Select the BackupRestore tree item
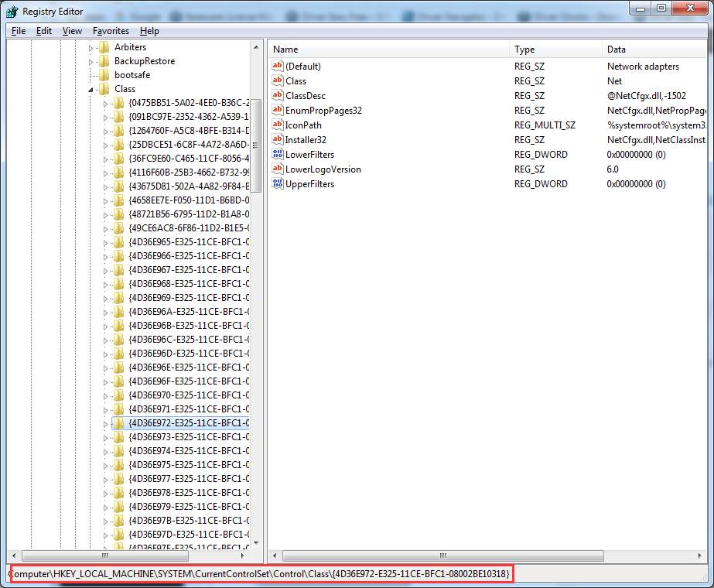 tap(146, 61)
